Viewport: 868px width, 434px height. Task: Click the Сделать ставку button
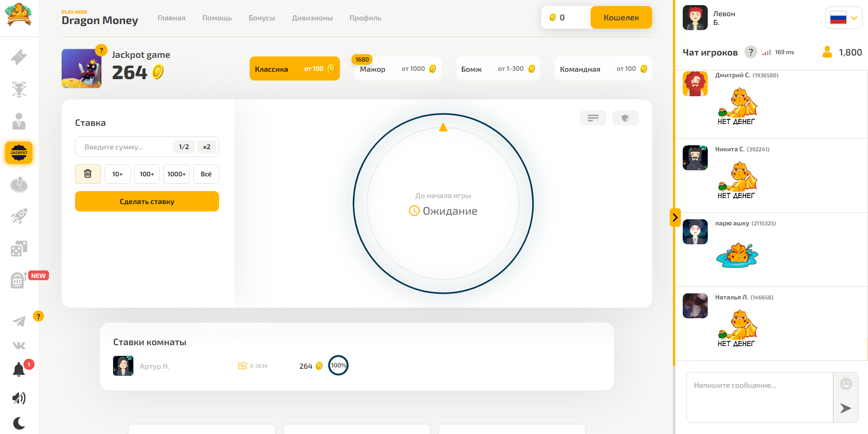click(x=147, y=201)
